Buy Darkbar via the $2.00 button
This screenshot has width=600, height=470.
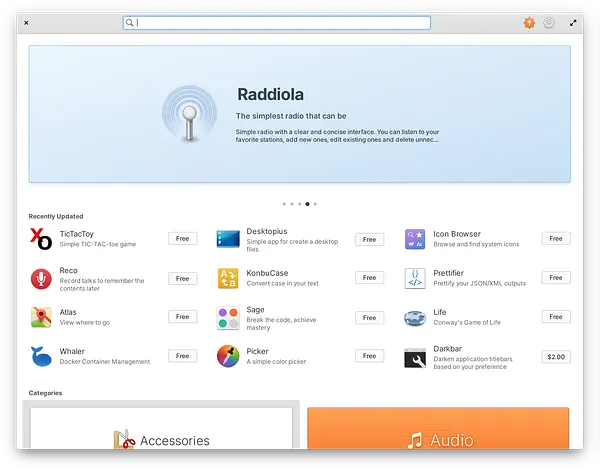click(556, 357)
